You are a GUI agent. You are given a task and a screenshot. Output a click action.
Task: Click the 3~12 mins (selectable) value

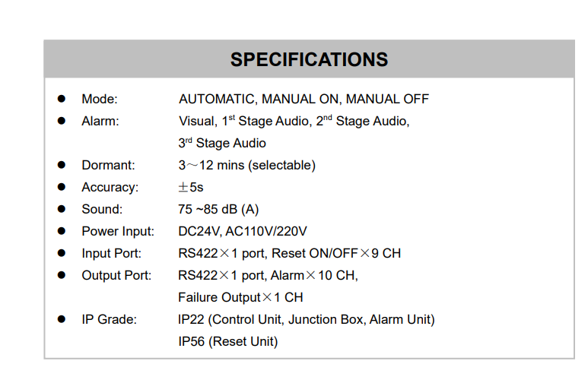pyautogui.click(x=246, y=165)
